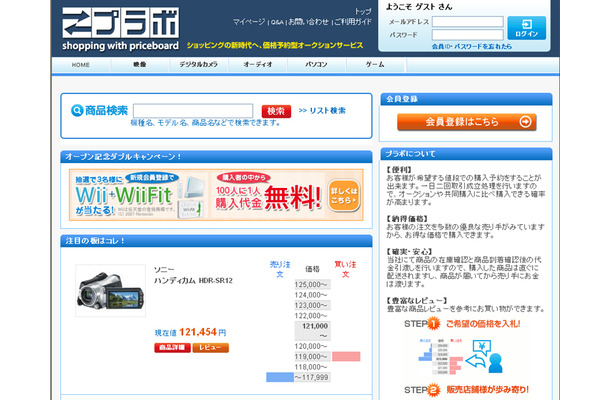
Task: Click the search magnifier icon beside 商品検索
Action: (x=77, y=111)
